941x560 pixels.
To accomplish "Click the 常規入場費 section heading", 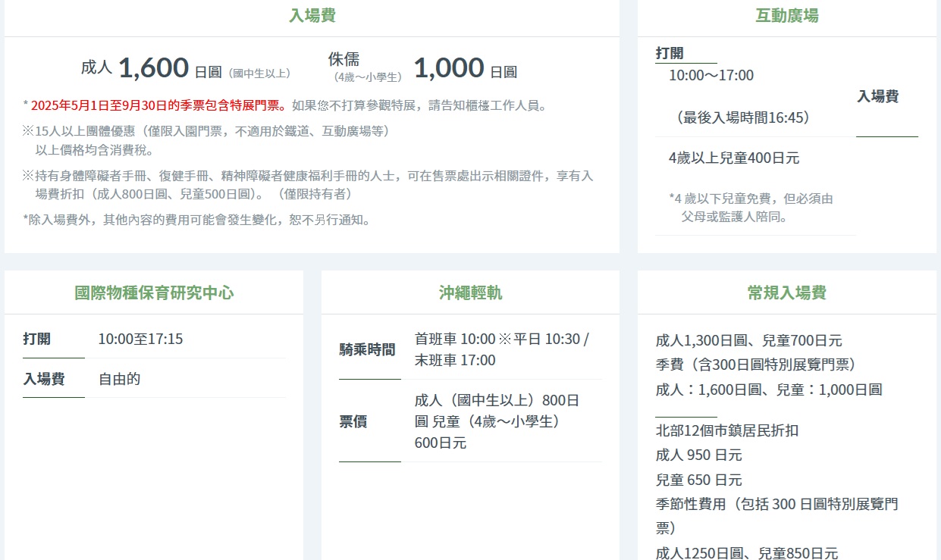I will 786,293.
